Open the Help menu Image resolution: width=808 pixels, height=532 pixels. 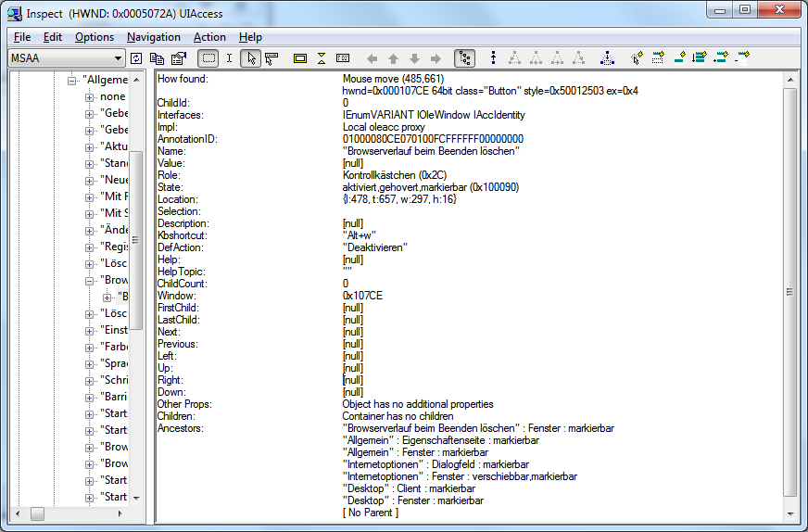click(250, 37)
